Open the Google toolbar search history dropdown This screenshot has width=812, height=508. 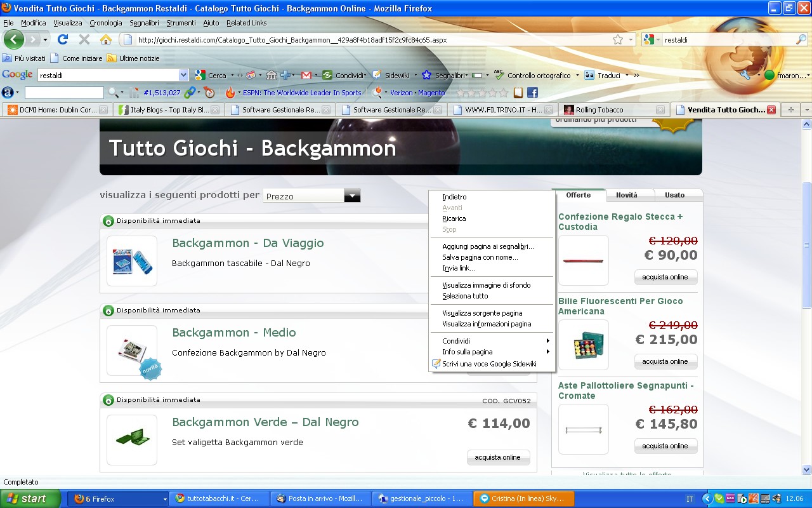[x=184, y=75]
